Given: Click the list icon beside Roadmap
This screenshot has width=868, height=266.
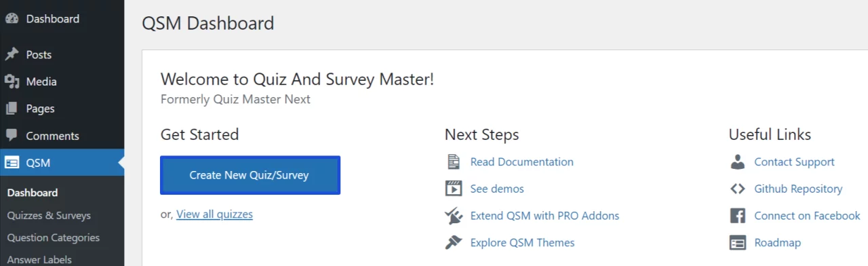Looking at the screenshot, I should point(738,242).
